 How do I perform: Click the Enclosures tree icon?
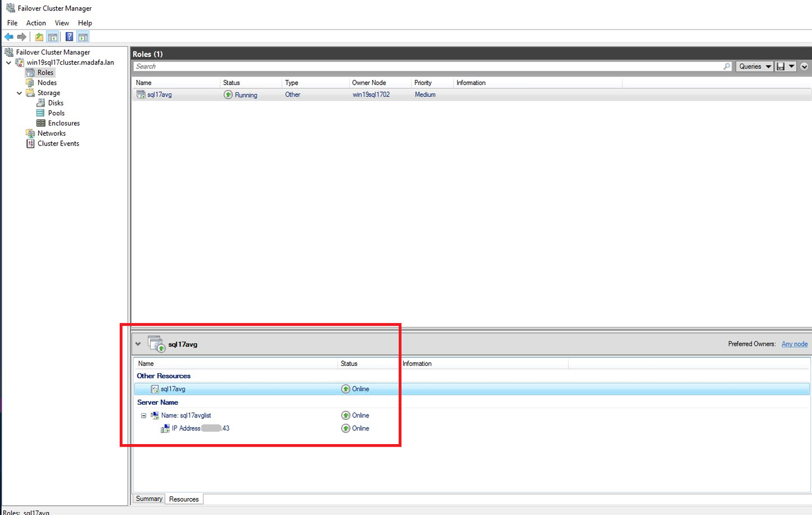(x=41, y=123)
